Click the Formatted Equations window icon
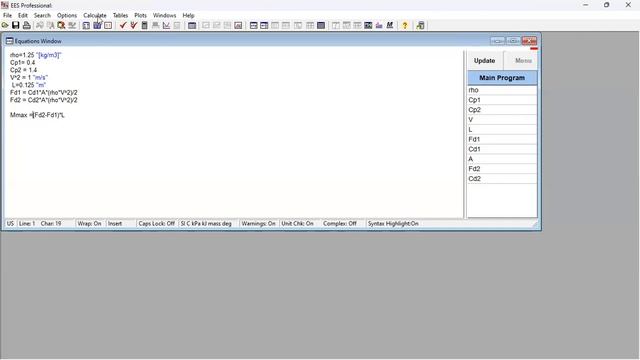640x360 pixels. [x=264, y=25]
